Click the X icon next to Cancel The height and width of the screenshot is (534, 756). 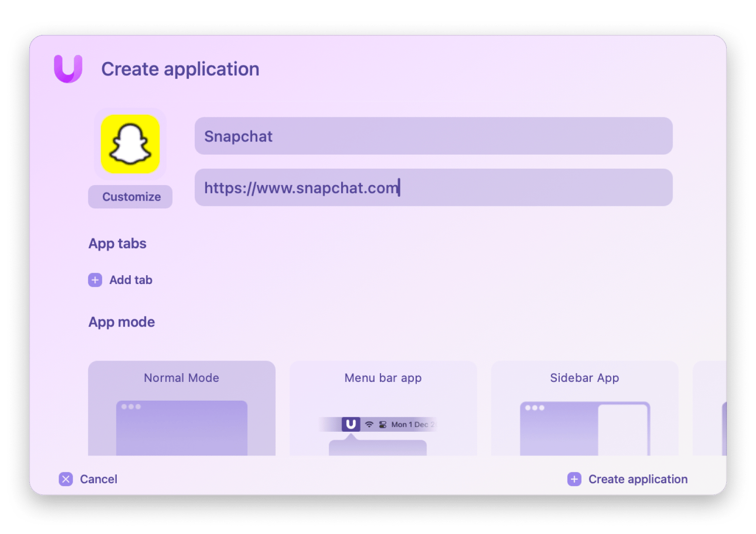(65, 479)
